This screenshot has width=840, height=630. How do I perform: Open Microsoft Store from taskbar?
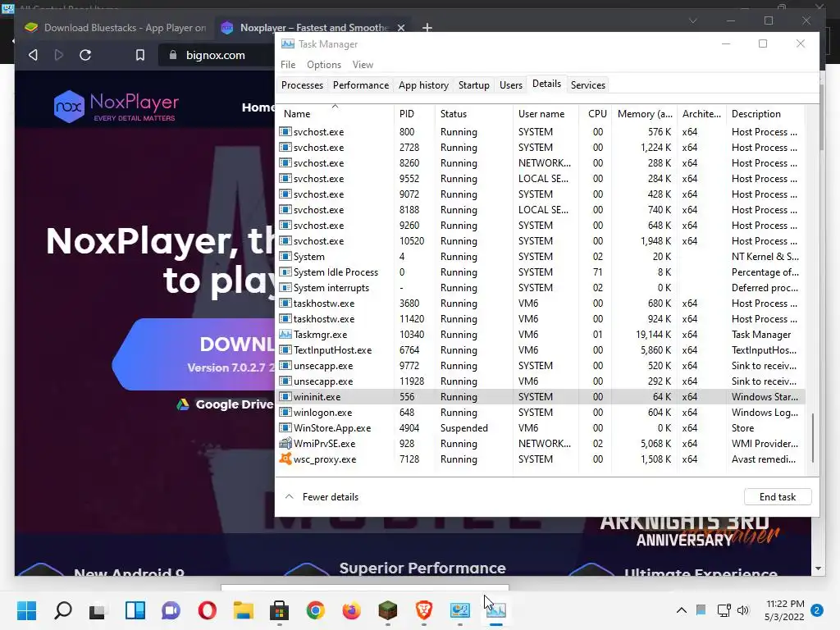pos(279,610)
